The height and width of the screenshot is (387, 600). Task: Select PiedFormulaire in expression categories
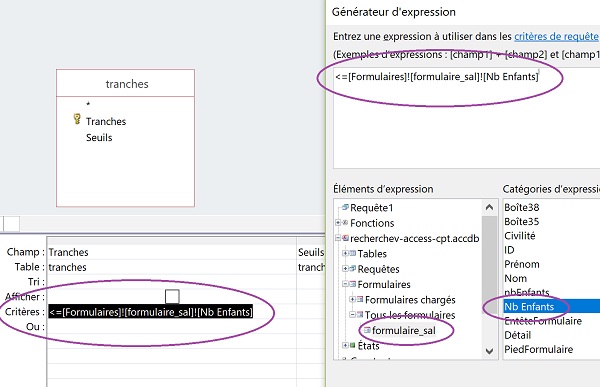point(539,349)
